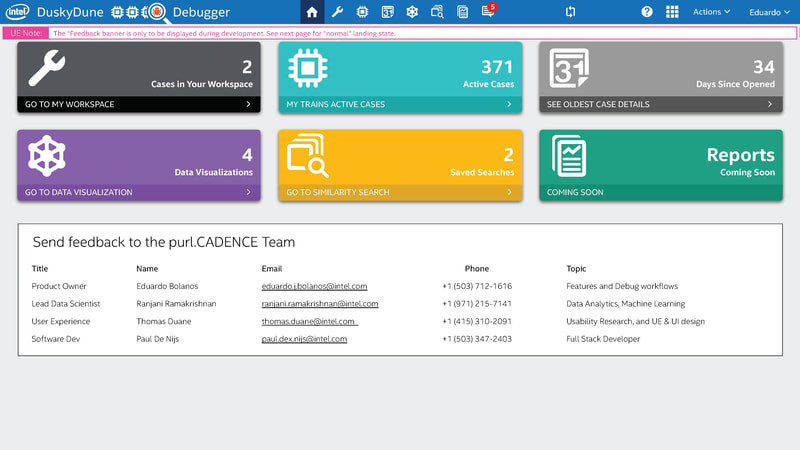This screenshot has height=450, width=800.
Task: Email paul.dex.nijs@intel.com link
Action: 304,339
